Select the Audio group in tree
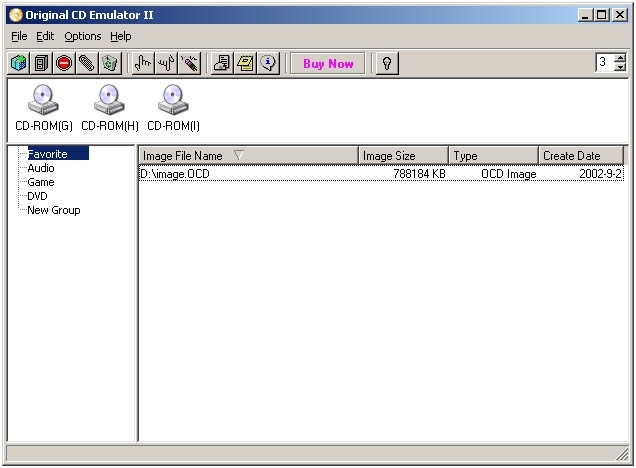The height and width of the screenshot is (468, 636). (41, 168)
